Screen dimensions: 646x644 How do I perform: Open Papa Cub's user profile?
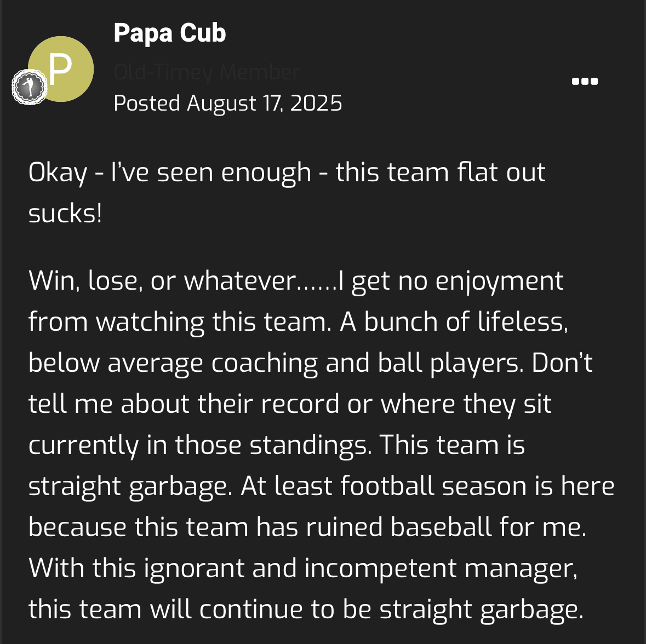170,33
